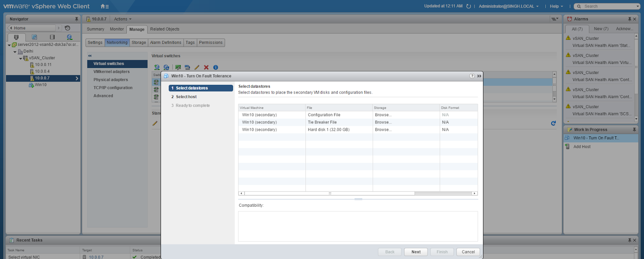Click red X remove switch icon
Viewport: 644px width, 259px height.
point(206,68)
